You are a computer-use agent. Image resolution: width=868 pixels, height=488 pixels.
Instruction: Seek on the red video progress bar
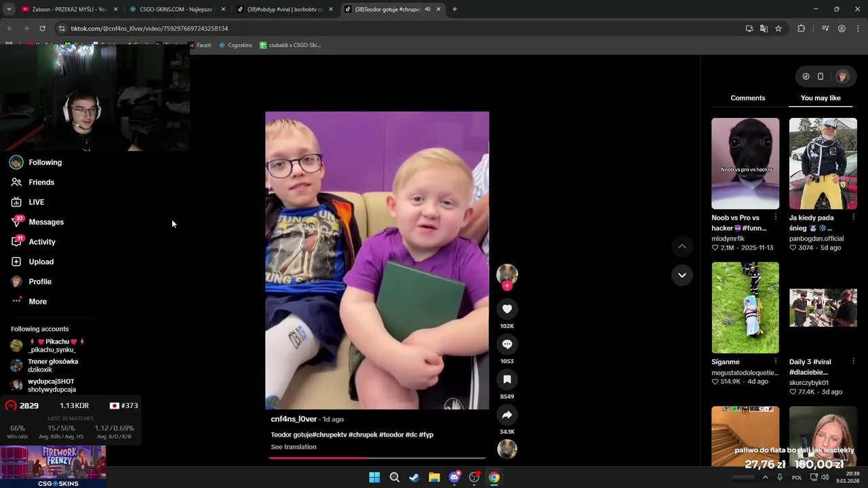[377, 458]
